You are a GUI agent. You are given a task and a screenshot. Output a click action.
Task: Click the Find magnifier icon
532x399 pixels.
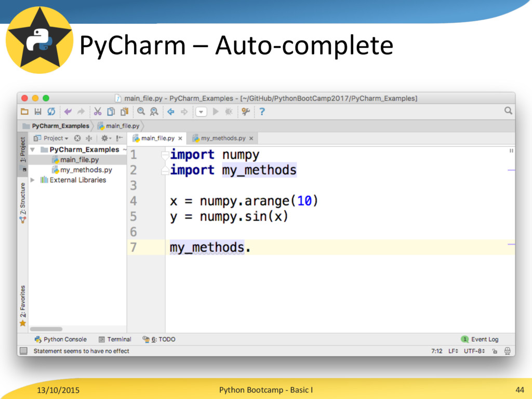(141, 112)
